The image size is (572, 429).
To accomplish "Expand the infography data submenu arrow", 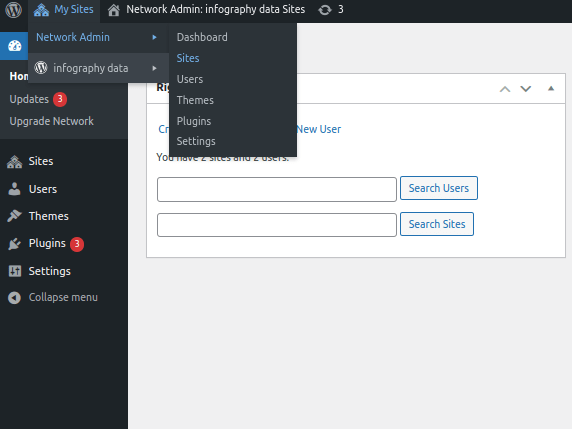I will [154, 68].
